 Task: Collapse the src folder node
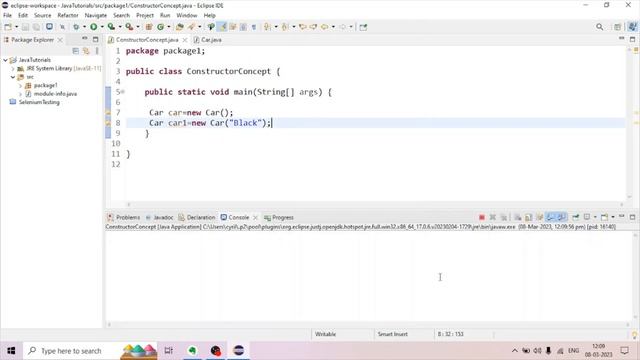pos(13,77)
